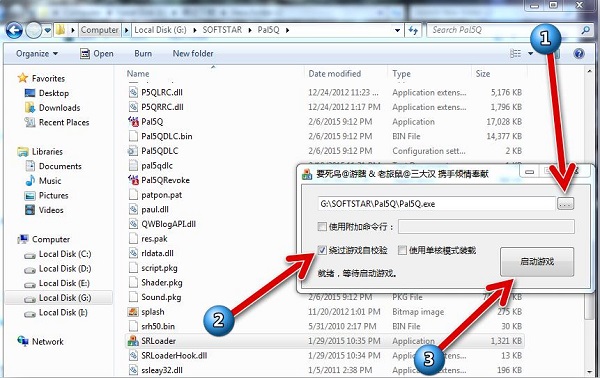
Task: Select the Pal5QDLC configuration file icon
Action: (133, 151)
